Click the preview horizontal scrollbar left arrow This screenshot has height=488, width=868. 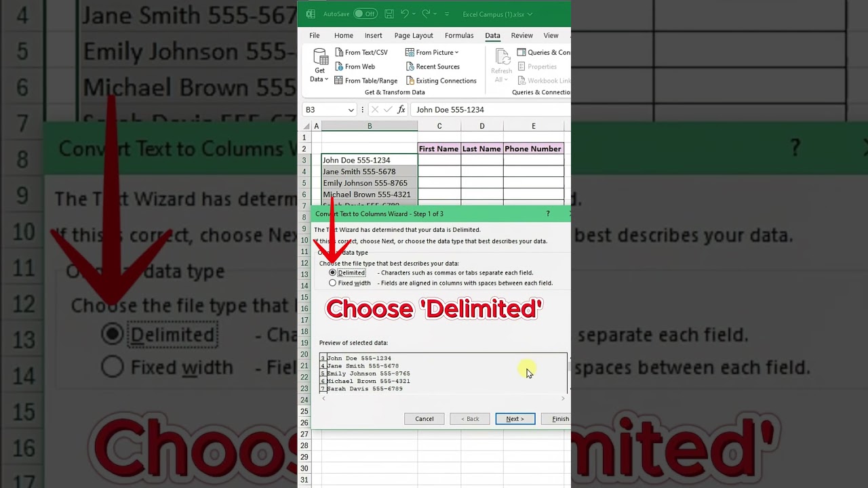tap(323, 399)
